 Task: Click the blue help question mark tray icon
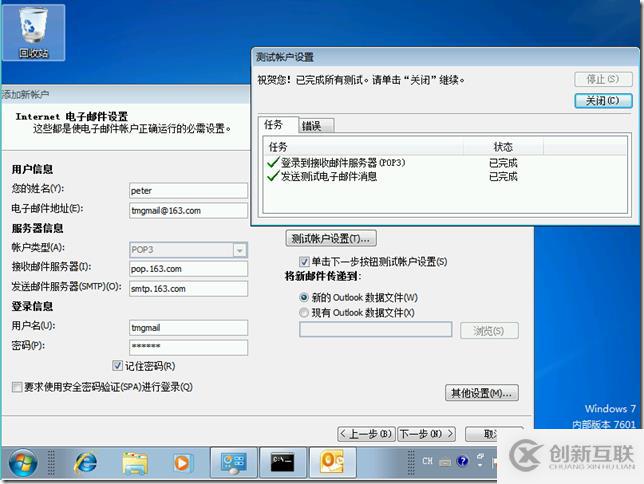click(462, 461)
